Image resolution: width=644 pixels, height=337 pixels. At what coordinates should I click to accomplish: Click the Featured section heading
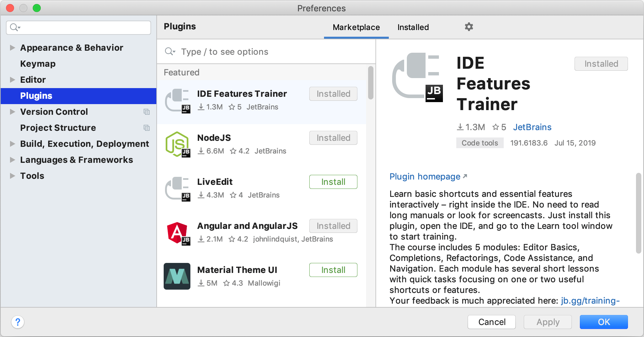point(181,72)
